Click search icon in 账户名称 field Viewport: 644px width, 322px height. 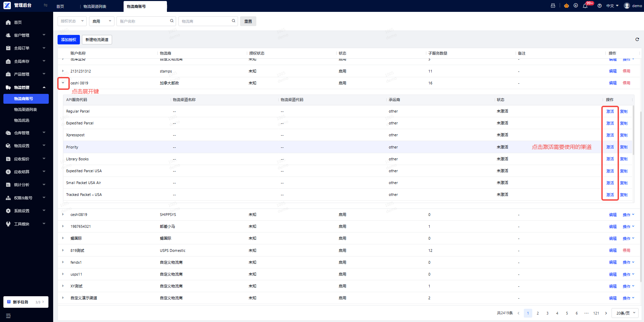click(x=172, y=21)
